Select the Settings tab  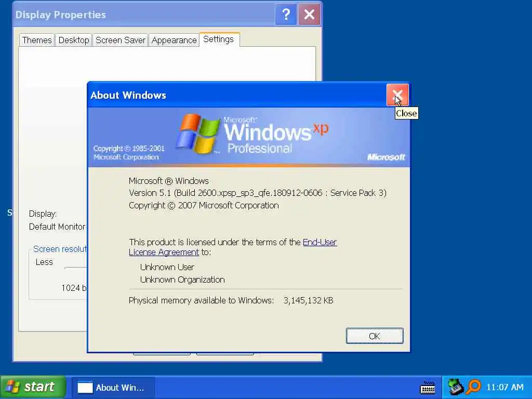[219, 39]
